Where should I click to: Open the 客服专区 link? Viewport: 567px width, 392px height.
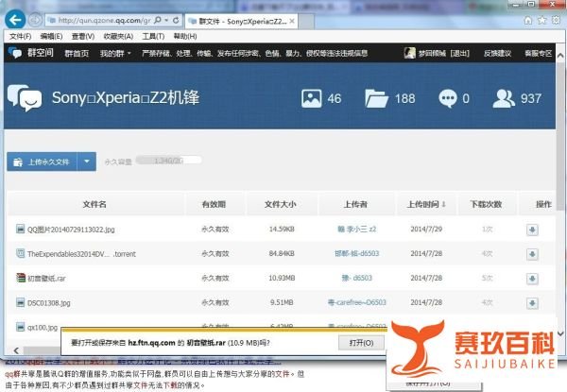pyautogui.click(x=538, y=54)
